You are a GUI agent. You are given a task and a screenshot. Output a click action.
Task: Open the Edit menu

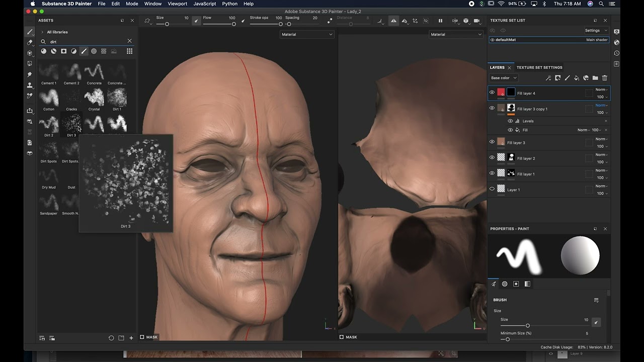116,4
